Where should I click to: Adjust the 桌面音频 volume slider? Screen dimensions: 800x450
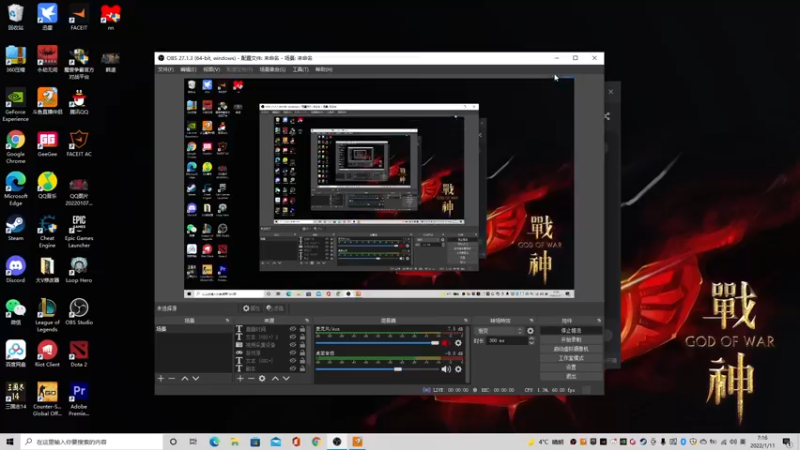(x=378, y=369)
